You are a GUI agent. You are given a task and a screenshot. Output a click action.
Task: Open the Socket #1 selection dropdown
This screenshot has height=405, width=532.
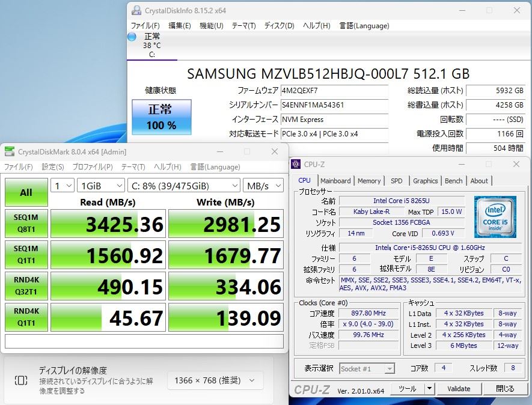tap(367, 369)
